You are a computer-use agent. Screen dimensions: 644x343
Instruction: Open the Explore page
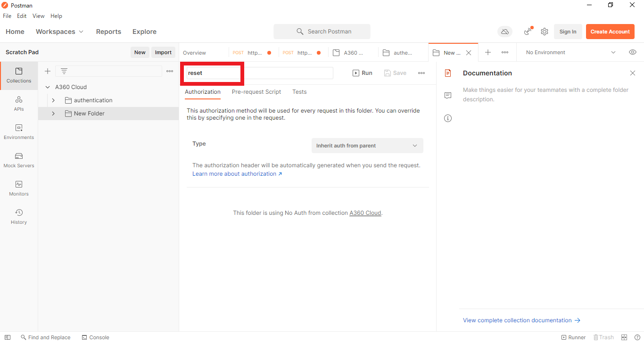point(144,32)
